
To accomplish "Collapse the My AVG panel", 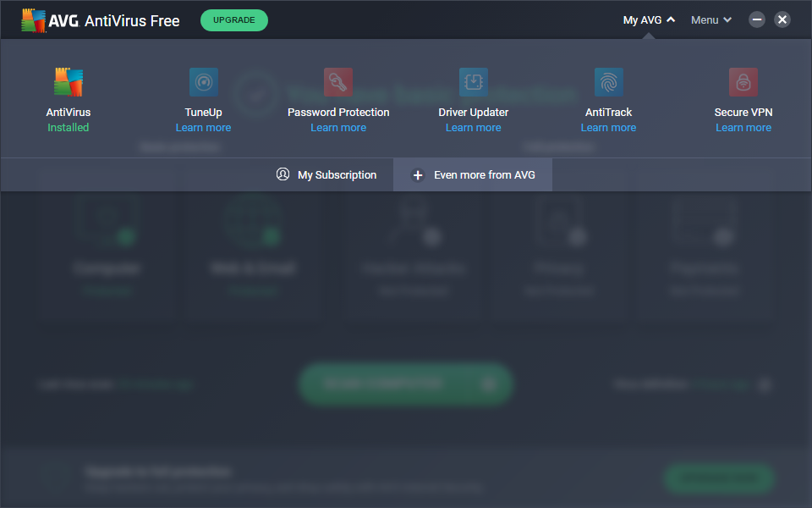I will pyautogui.click(x=649, y=20).
